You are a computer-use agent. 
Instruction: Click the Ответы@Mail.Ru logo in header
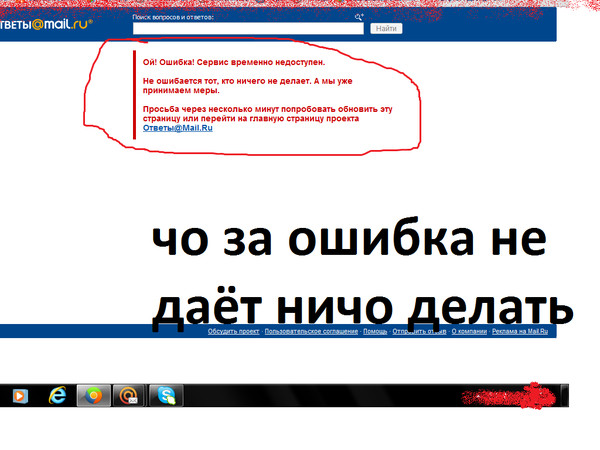(45, 26)
